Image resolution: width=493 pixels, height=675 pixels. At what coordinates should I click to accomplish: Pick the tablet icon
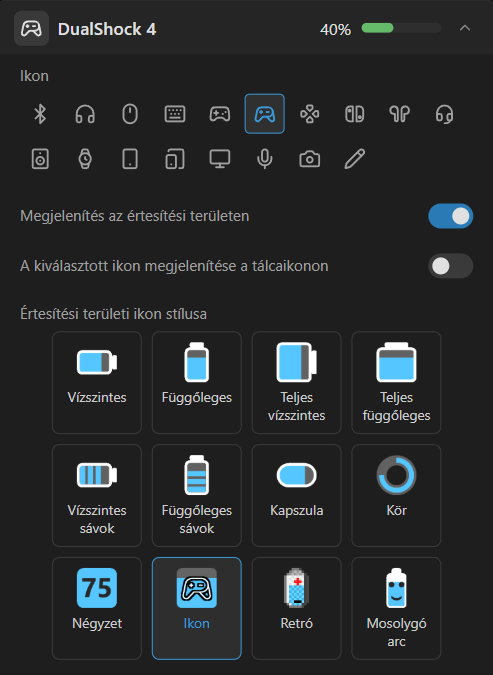130,159
